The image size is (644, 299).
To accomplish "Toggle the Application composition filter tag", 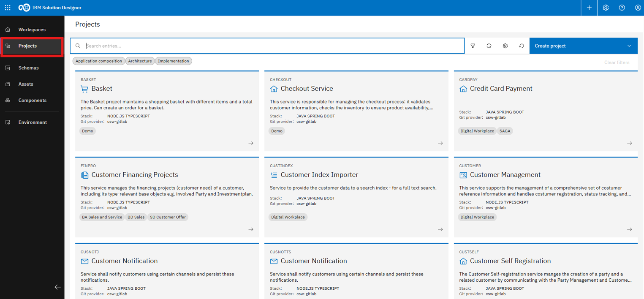I will click(x=99, y=61).
